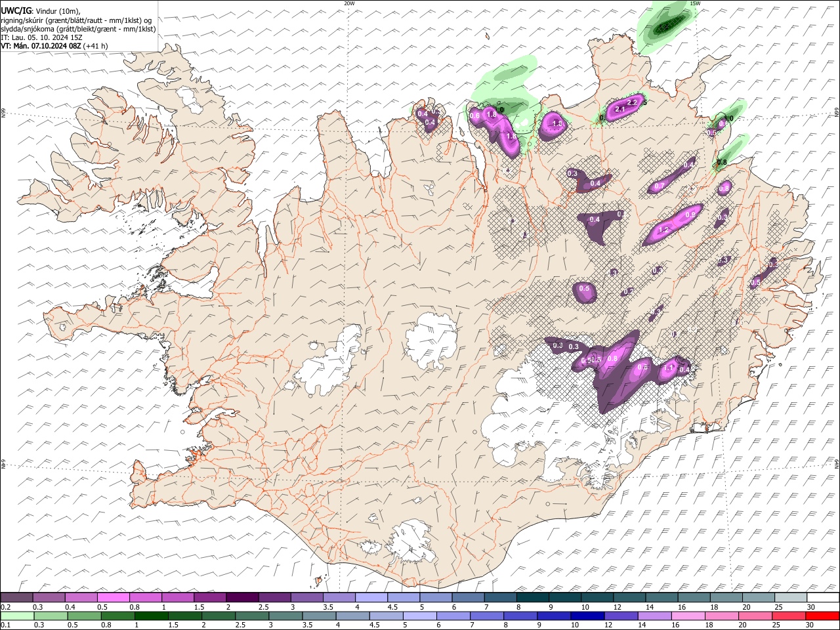
Task: Select the grey-green lower legend swatch above 3
Action: 285,616
